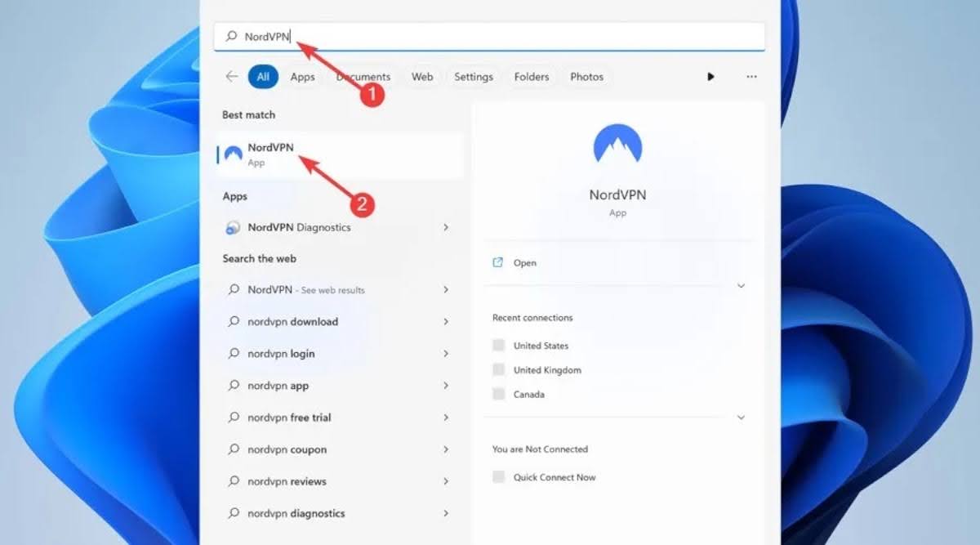Viewport: 980px width, 545px height.
Task: Expand the 'nordvpn free trial' chevron
Action: click(x=446, y=418)
